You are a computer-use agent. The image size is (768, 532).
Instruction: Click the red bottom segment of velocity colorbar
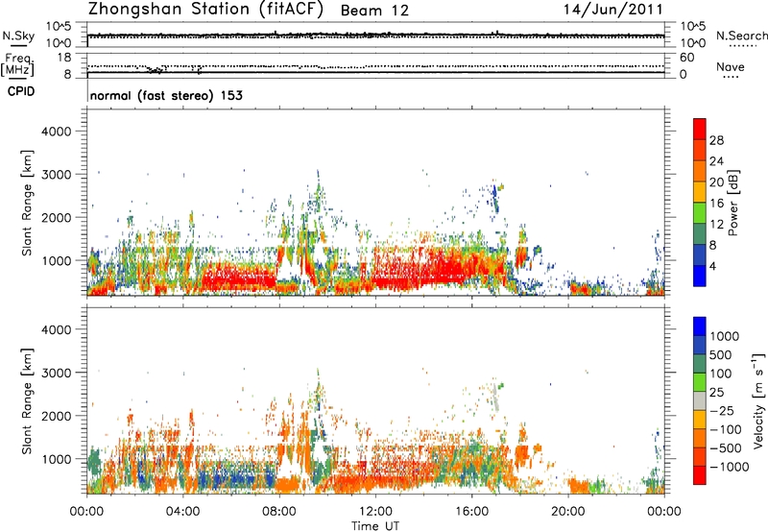click(x=700, y=475)
